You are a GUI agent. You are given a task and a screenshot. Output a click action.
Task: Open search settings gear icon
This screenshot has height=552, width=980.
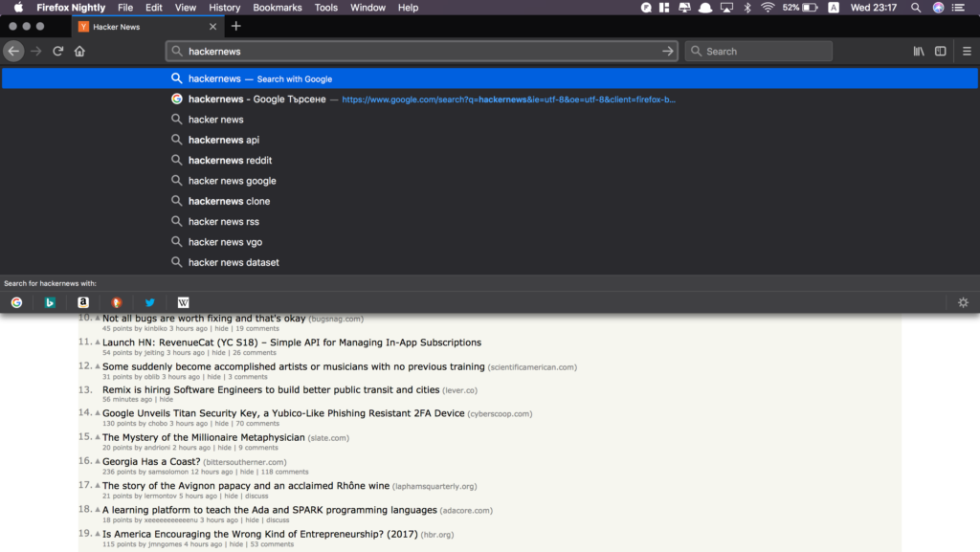pos(963,302)
